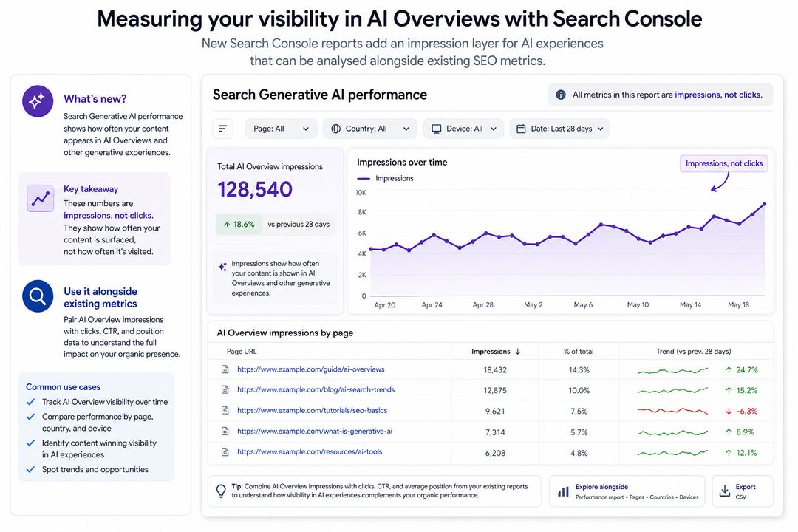Click page icon of what-is-generative-ai row
This screenshot has height=532, width=798.
pyautogui.click(x=225, y=432)
